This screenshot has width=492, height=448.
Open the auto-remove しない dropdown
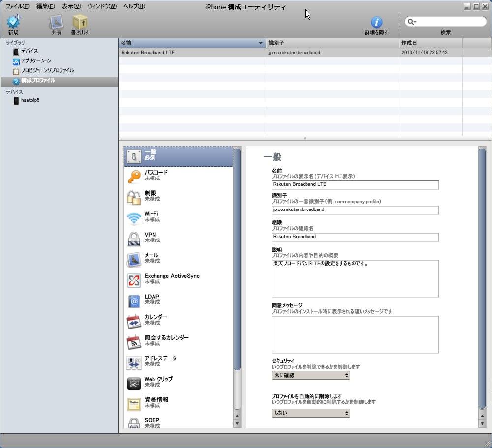click(310, 413)
